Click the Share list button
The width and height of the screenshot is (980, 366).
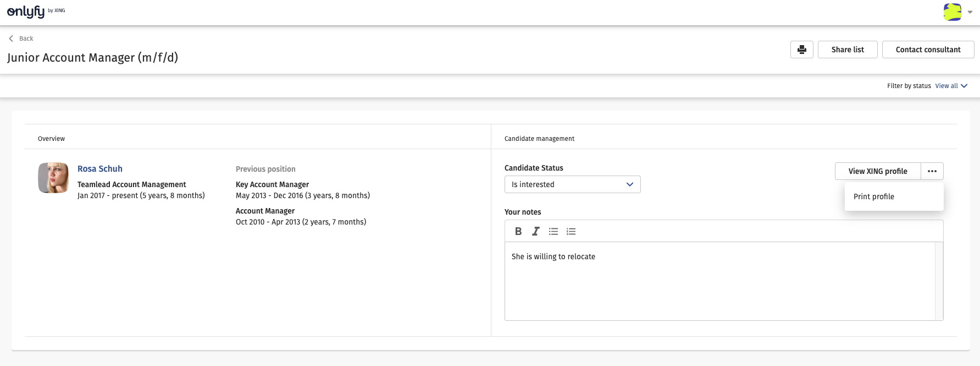(x=847, y=50)
